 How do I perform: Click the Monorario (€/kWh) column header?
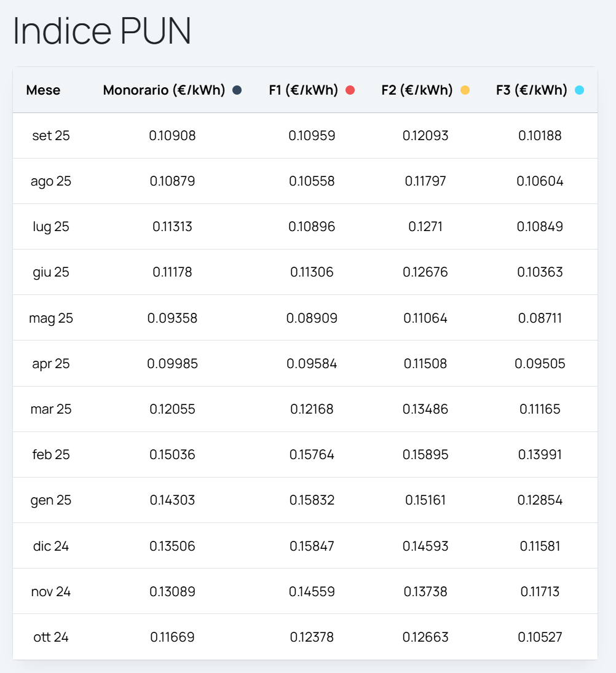tap(164, 90)
